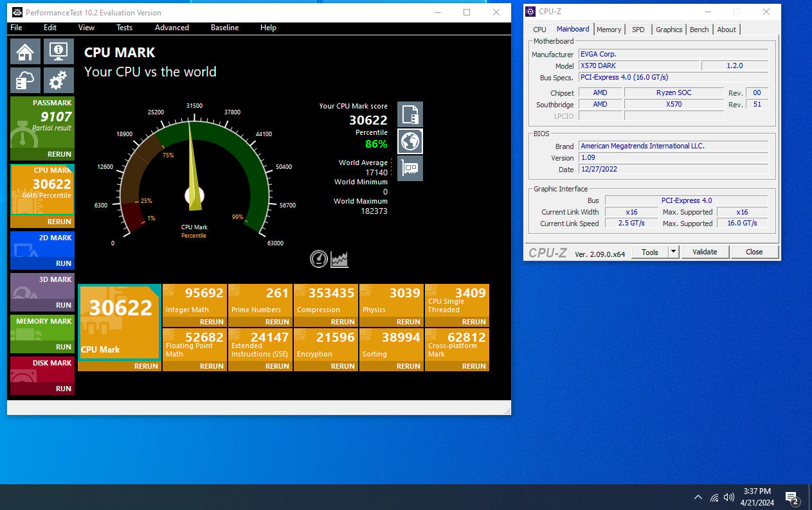
Task: Click the CPU-Z title bar icon
Action: click(x=530, y=12)
